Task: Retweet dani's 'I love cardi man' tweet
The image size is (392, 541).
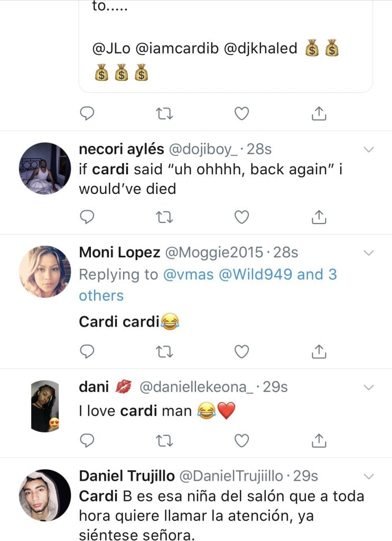Action: tap(164, 441)
